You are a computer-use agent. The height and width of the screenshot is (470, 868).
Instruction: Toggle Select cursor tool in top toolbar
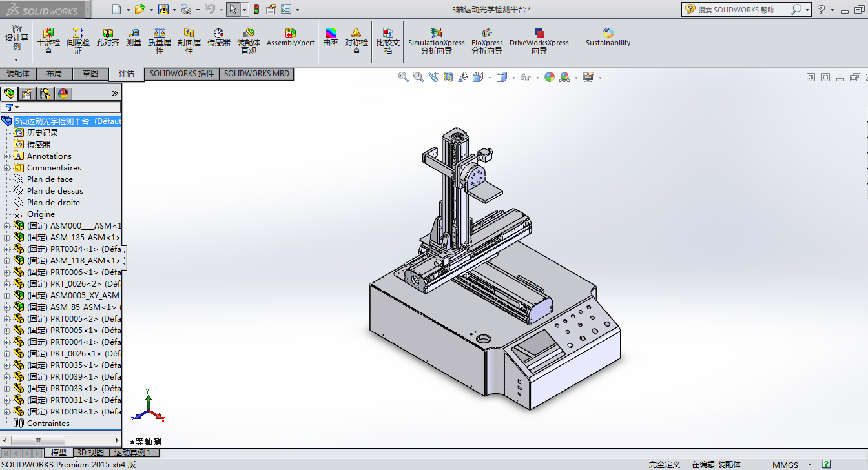[x=232, y=9]
